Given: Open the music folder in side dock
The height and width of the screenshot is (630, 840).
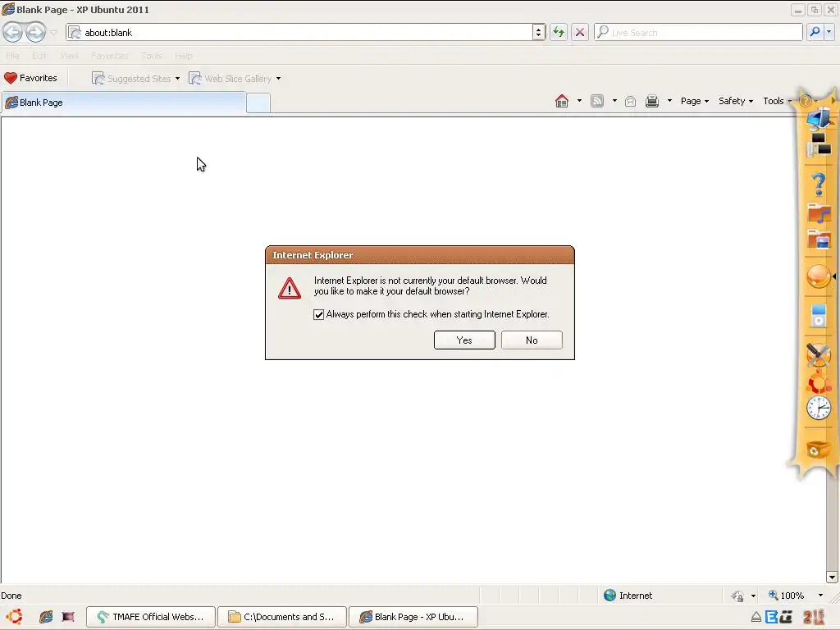Looking at the screenshot, I should click(x=819, y=213).
